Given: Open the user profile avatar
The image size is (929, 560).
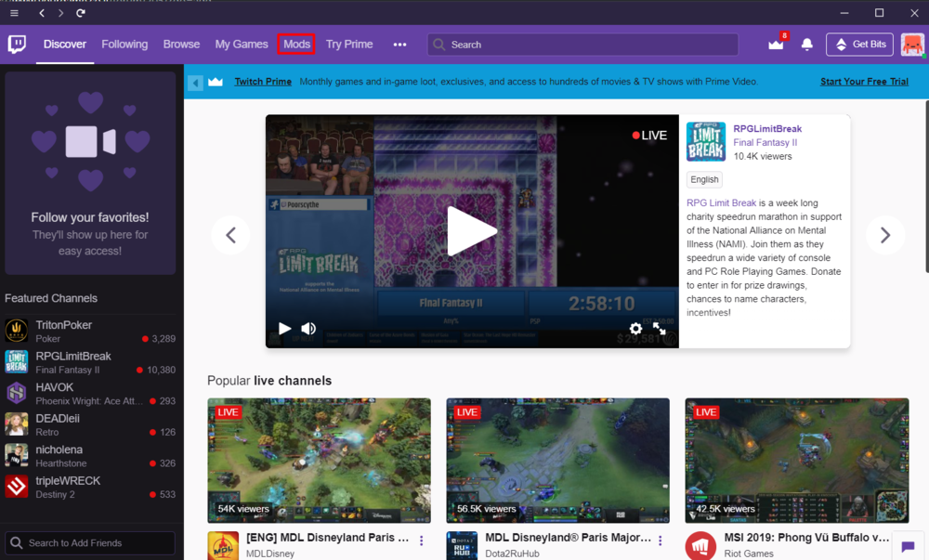Looking at the screenshot, I should [x=911, y=45].
